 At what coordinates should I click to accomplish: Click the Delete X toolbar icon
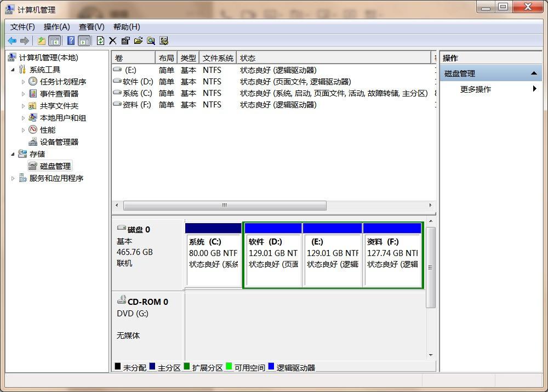(113, 41)
